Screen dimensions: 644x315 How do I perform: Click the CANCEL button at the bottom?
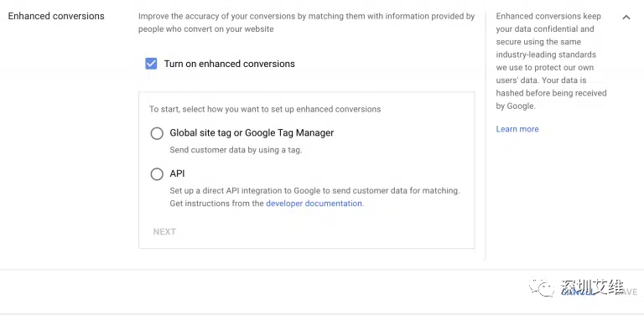(x=577, y=292)
